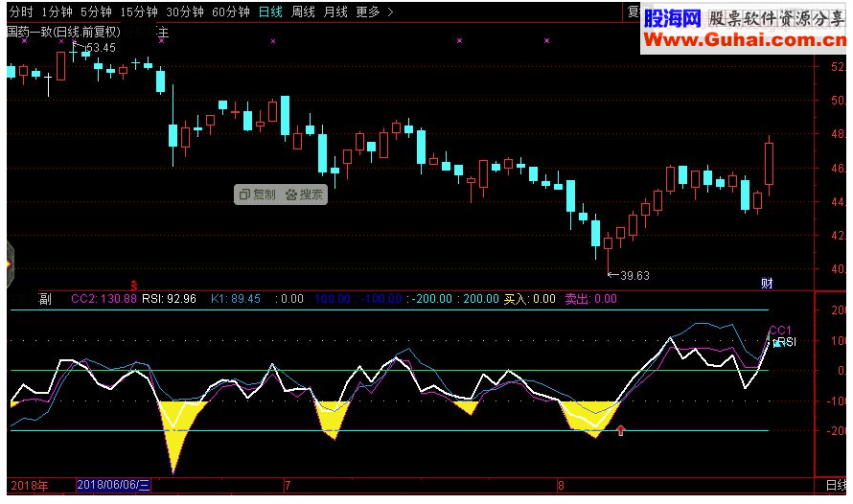Click the 主 main chart indicator label

click(x=163, y=33)
